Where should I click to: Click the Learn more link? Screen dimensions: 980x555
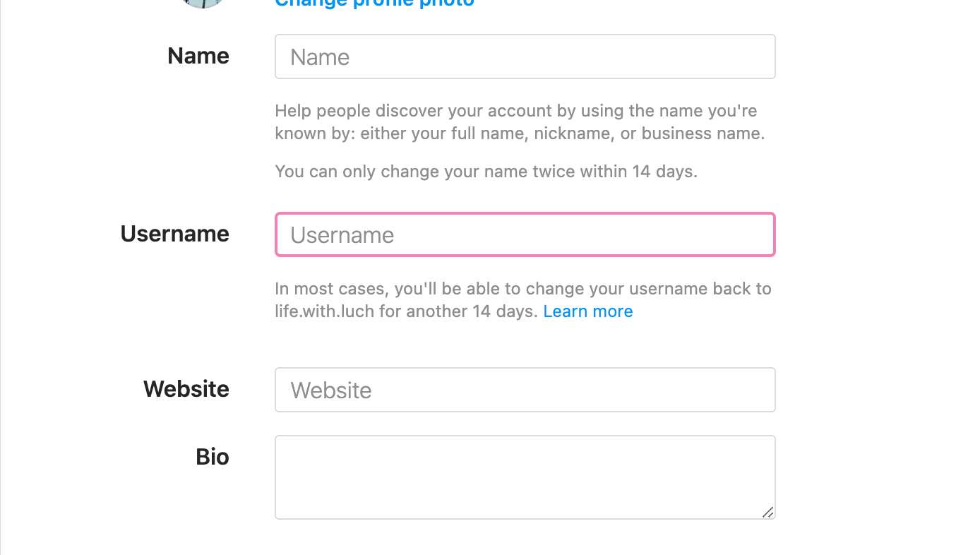click(587, 311)
